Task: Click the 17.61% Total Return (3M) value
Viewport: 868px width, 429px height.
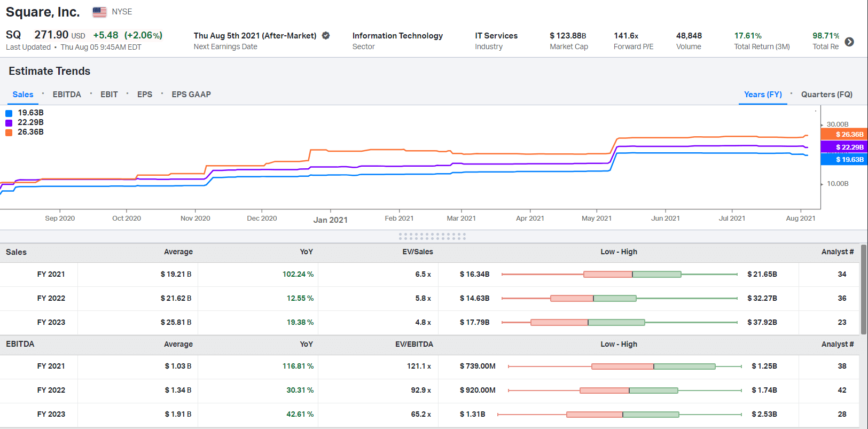Action: 748,36
